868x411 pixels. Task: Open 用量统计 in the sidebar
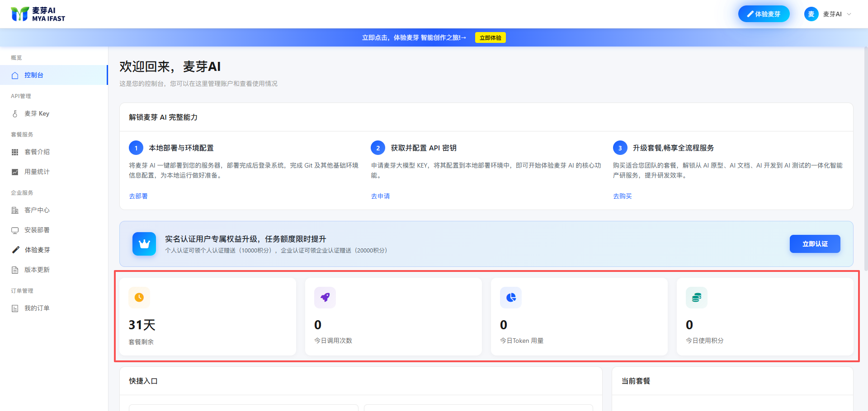coord(54,172)
